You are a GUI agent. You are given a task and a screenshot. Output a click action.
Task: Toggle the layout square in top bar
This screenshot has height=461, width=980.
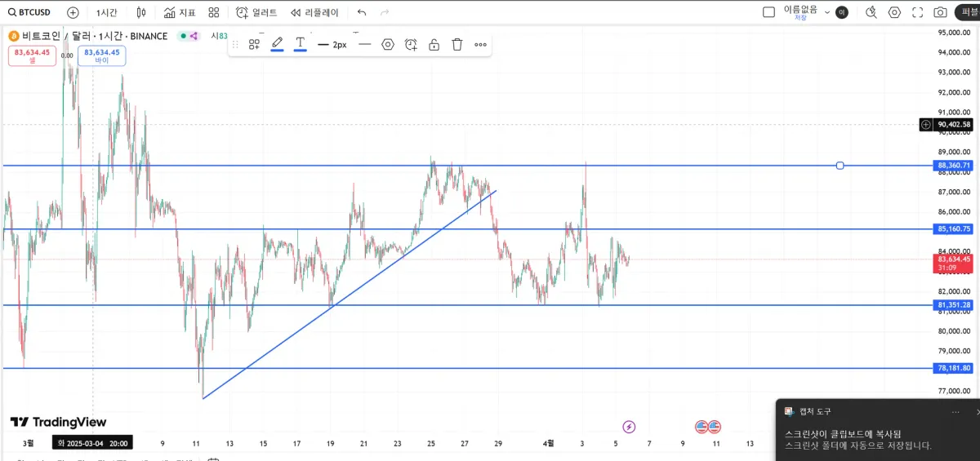tap(768, 12)
